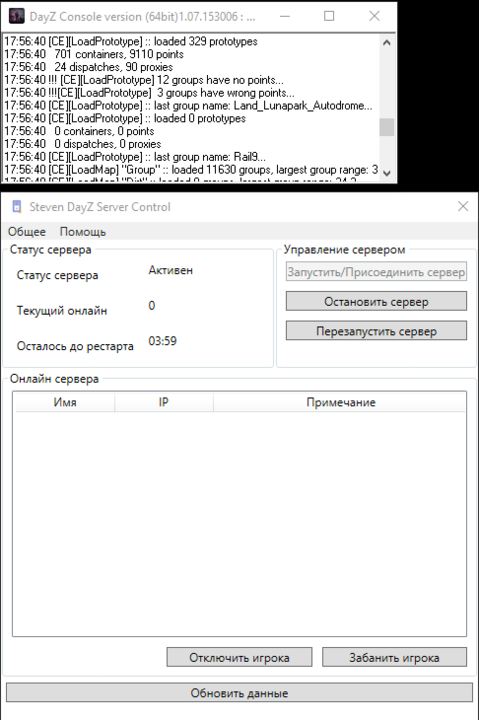Viewport: 479px width, 720px height.
Task: Click the disabled Запустить/Присоединить сервер button
Action: pyautogui.click(x=376, y=272)
